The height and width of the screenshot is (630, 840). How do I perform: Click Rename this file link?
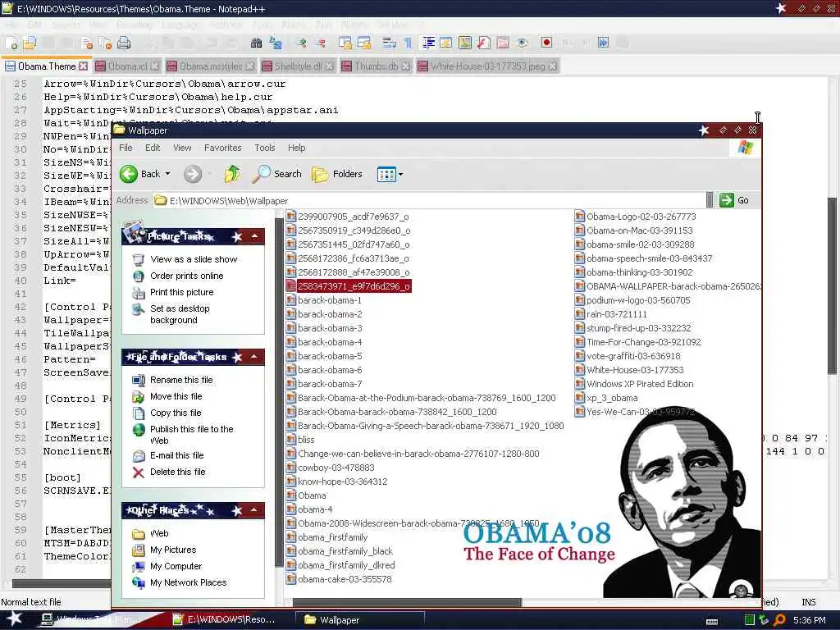[x=181, y=380]
